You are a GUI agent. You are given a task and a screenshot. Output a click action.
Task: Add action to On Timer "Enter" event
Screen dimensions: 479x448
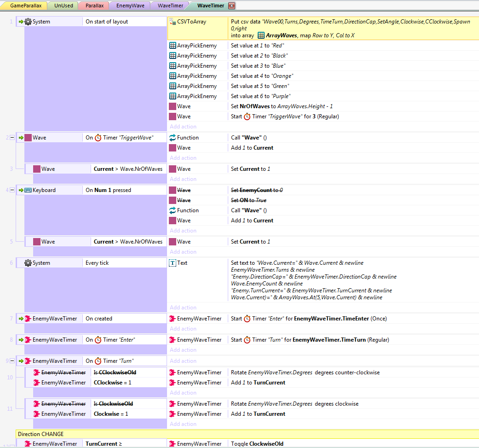click(x=183, y=350)
